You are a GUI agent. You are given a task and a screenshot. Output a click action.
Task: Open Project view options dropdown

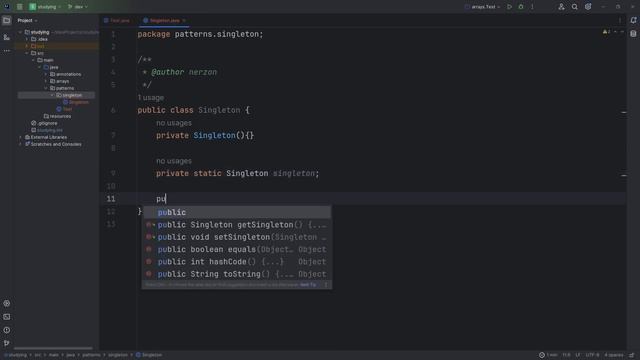click(27, 20)
